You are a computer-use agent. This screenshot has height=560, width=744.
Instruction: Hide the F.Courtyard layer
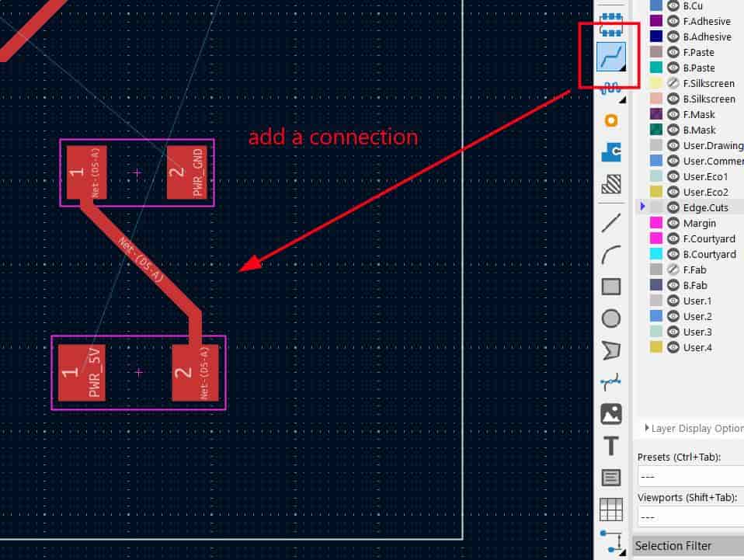click(673, 238)
